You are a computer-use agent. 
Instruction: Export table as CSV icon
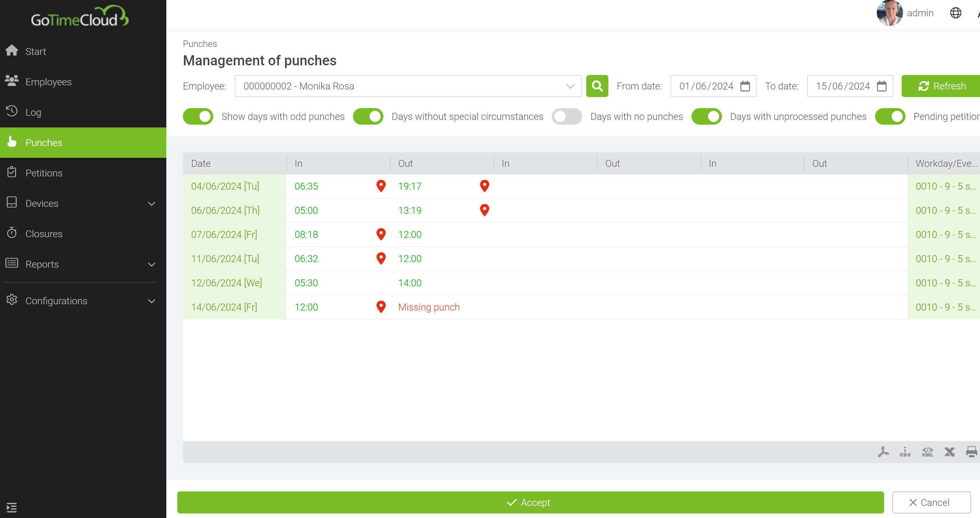[905, 452]
